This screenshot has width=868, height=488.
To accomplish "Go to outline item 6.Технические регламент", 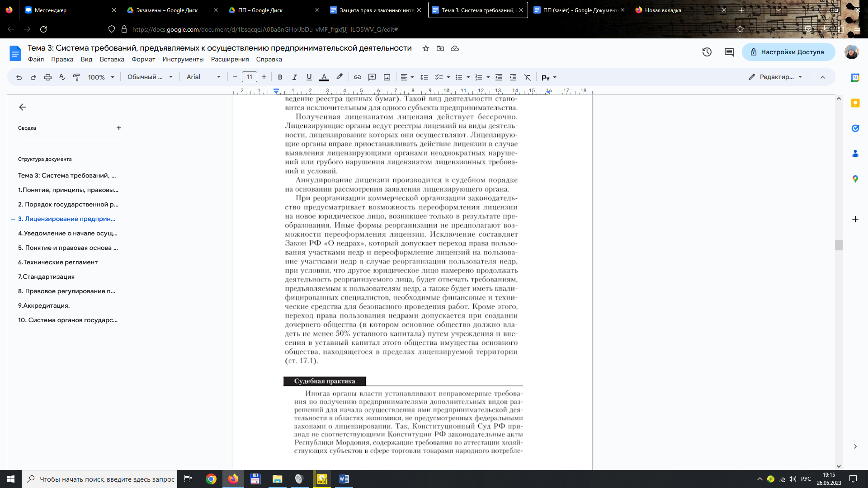I will [58, 262].
